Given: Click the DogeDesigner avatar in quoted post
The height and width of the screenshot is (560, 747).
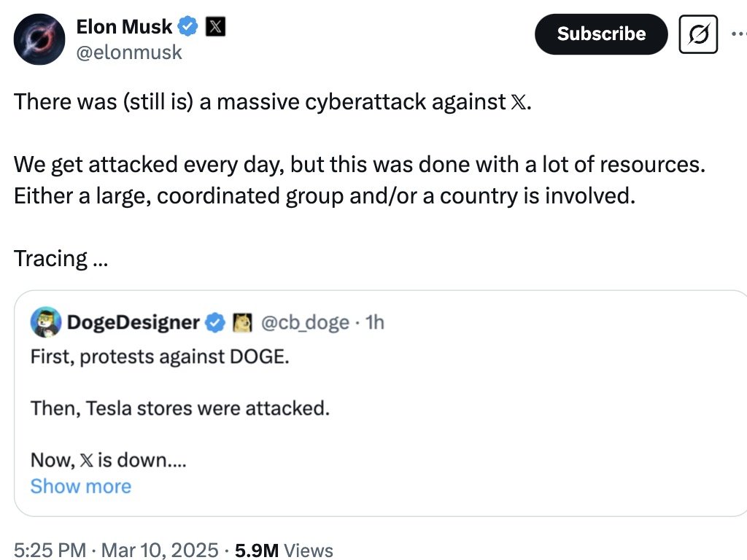Looking at the screenshot, I should click(x=44, y=322).
